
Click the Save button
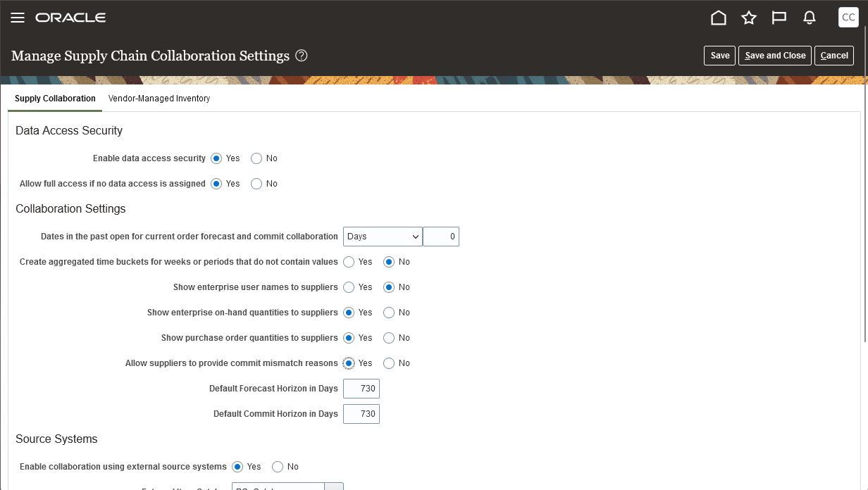coord(719,56)
